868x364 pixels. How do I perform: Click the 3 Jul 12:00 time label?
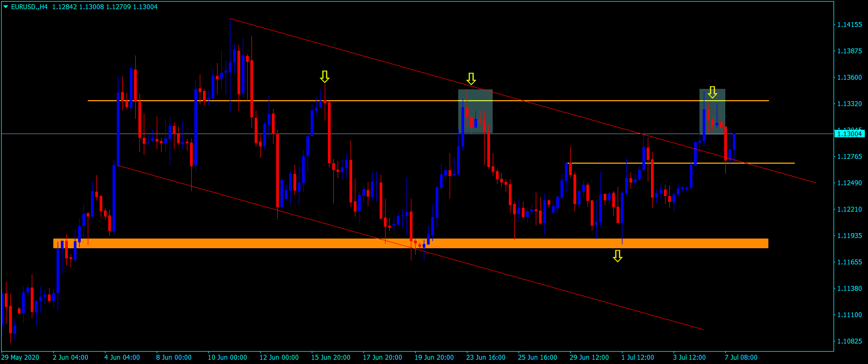pyautogui.click(x=689, y=358)
